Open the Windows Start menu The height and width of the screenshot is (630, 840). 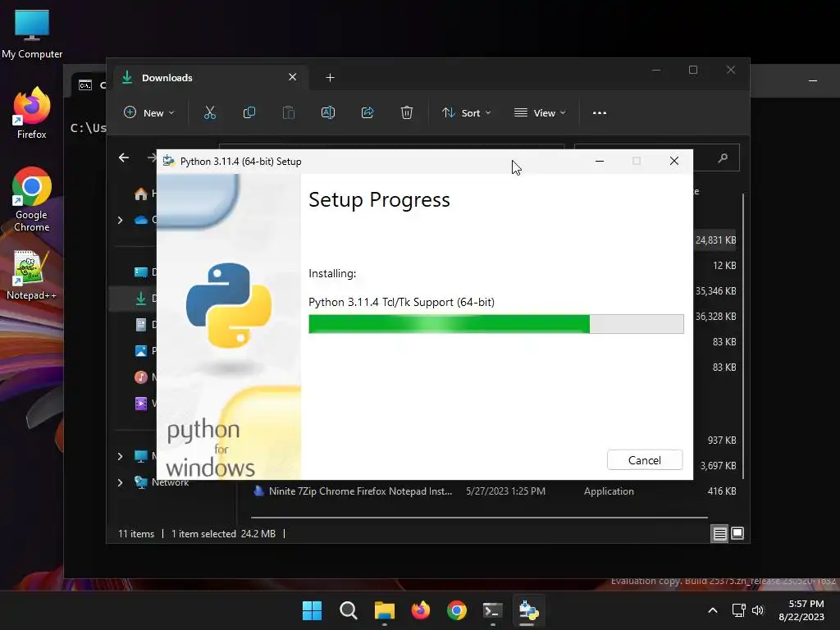312,610
